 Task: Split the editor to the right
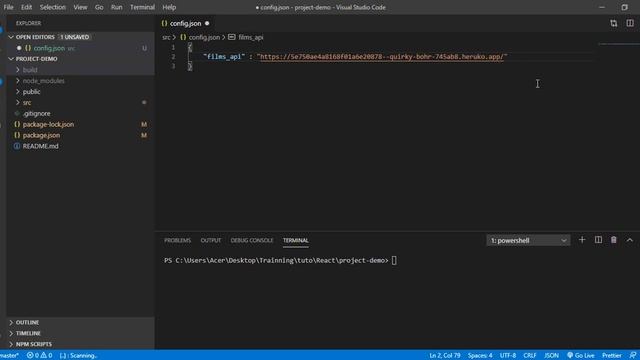pos(630,23)
